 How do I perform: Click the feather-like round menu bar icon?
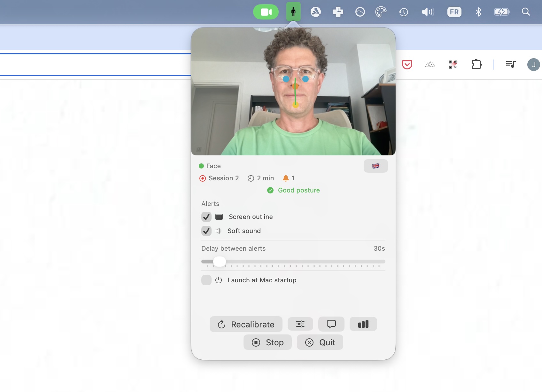point(316,12)
